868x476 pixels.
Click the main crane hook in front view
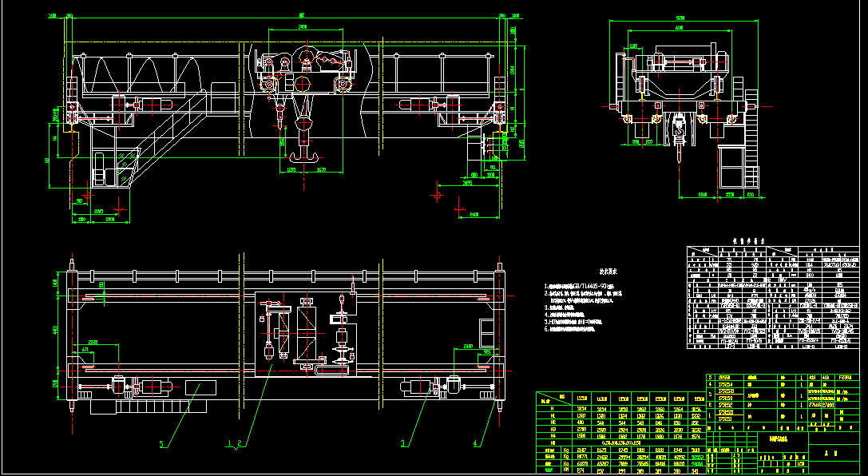301,146
